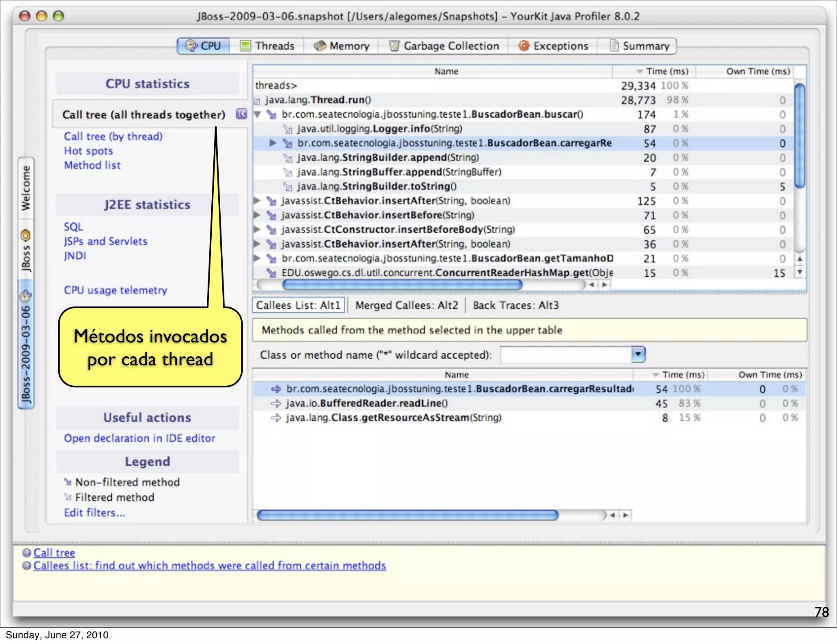Click the Garbage Collection trash icon
The width and height of the screenshot is (837, 644).
394,46
